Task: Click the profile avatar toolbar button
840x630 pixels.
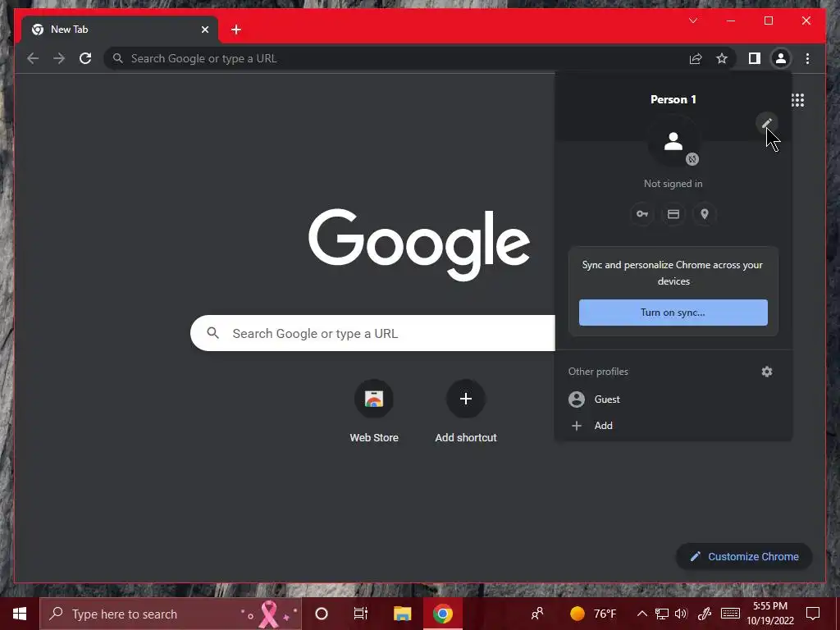Action: coord(781,58)
